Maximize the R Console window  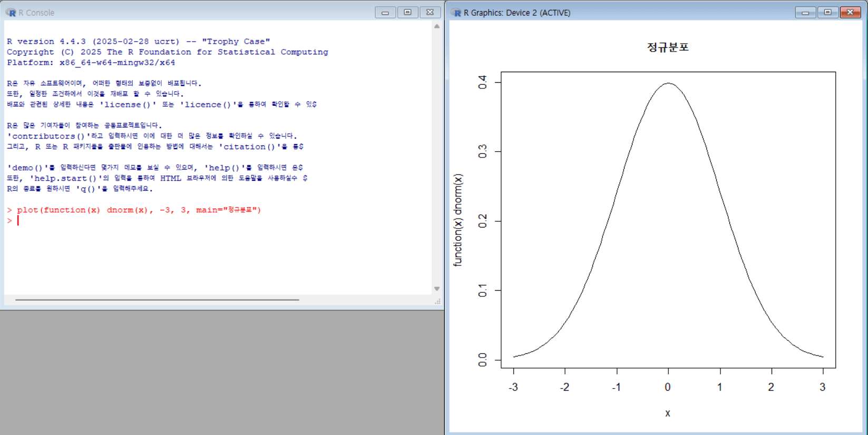click(407, 13)
